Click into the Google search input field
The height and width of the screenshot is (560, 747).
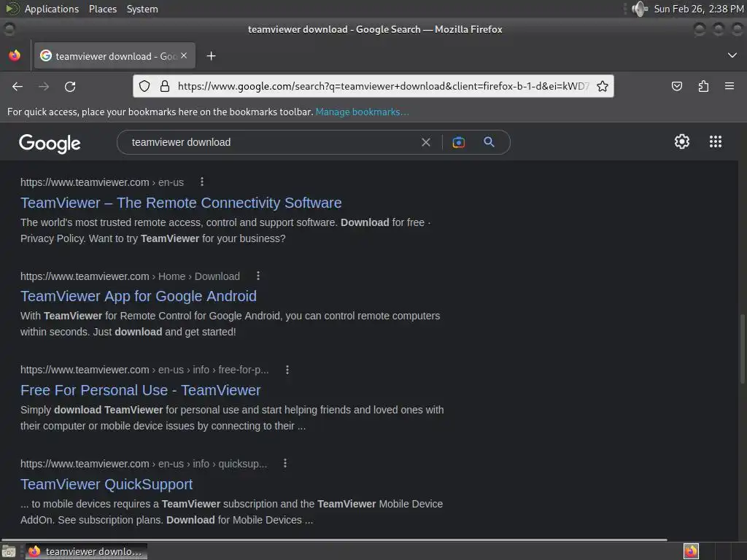point(271,142)
